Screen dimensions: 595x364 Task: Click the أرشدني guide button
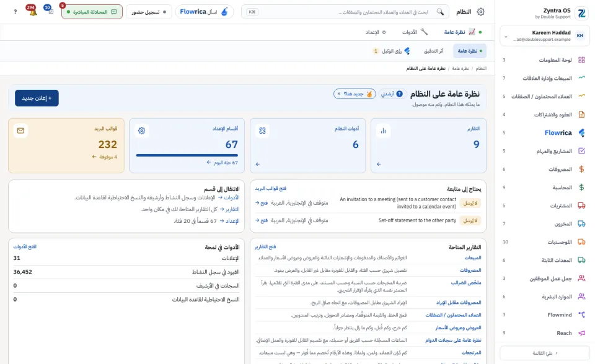coord(392,93)
